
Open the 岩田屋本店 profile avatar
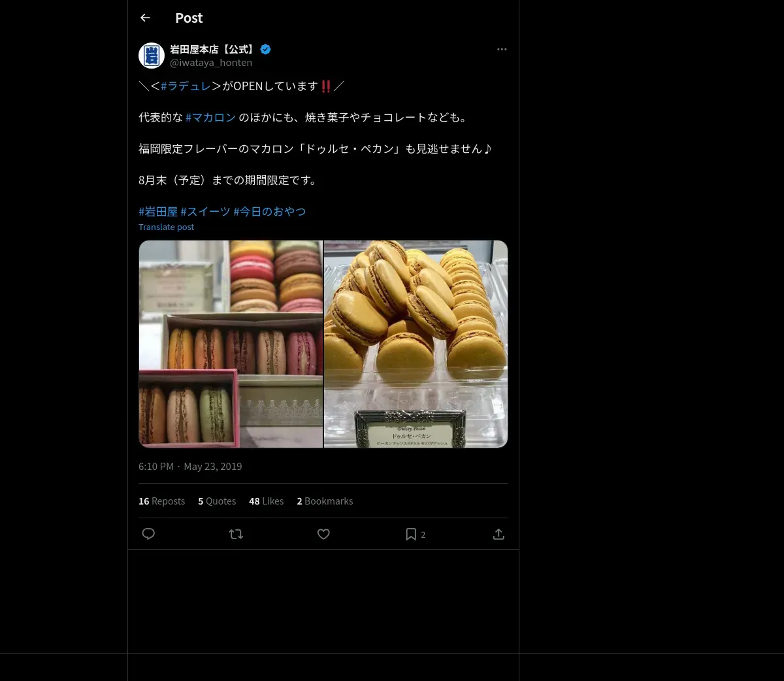152,56
